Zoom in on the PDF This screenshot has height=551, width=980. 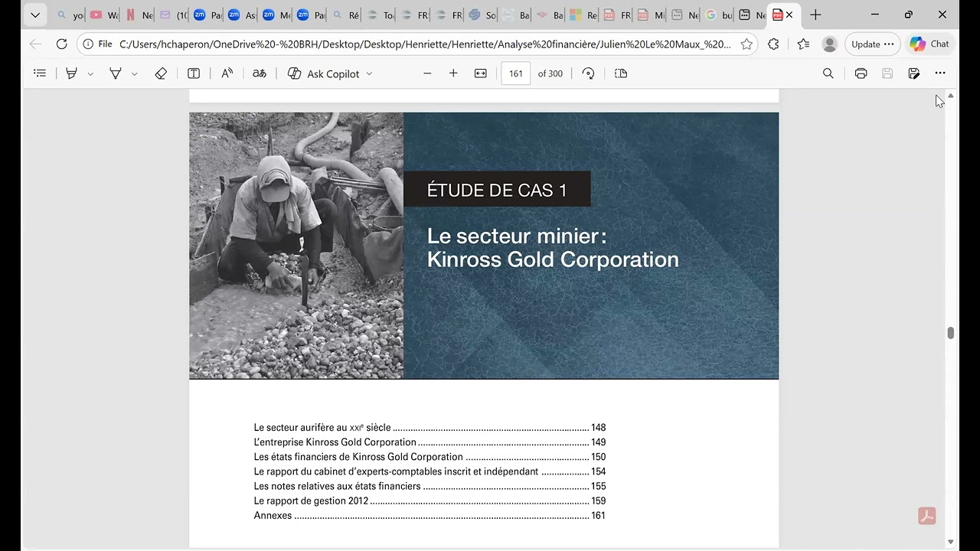[x=453, y=73]
